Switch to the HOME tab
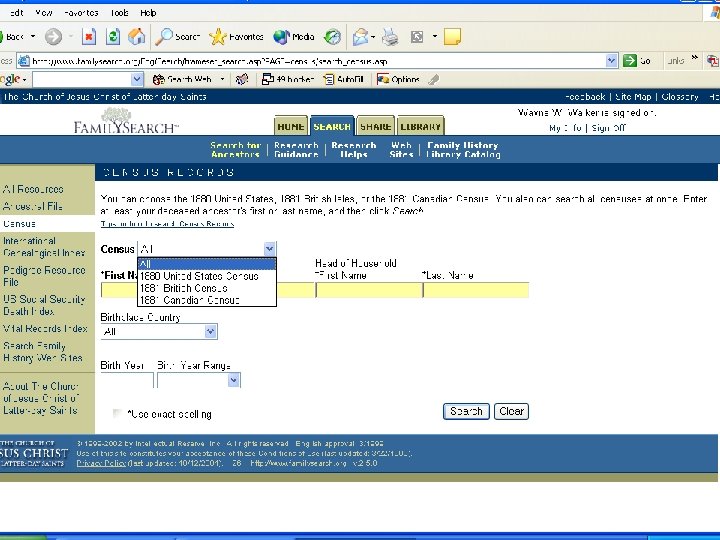 point(291,126)
